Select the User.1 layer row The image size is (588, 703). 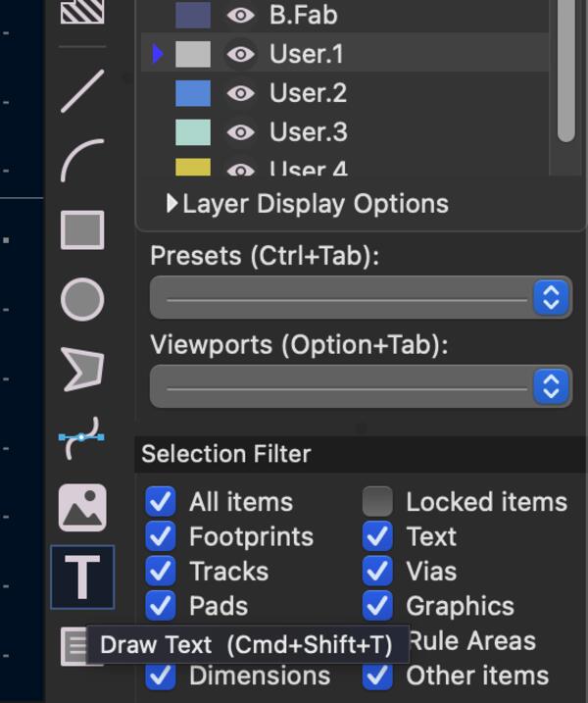click(x=392, y=54)
